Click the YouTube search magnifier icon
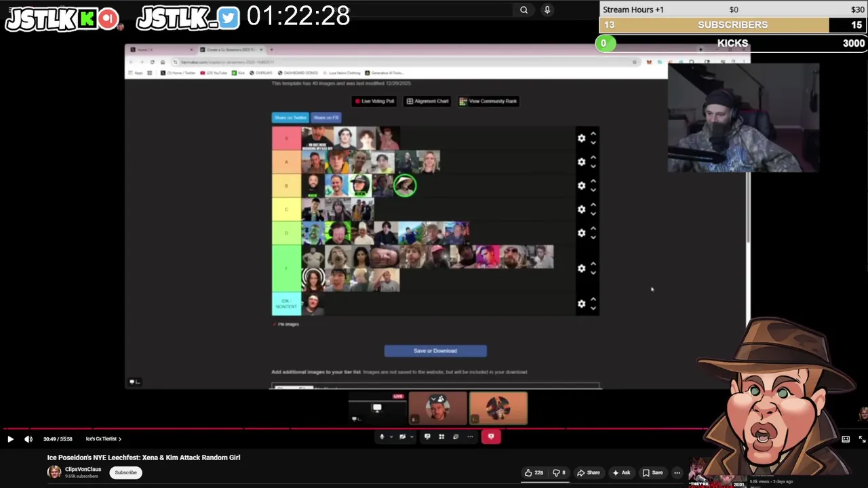The image size is (868, 488). tap(524, 9)
